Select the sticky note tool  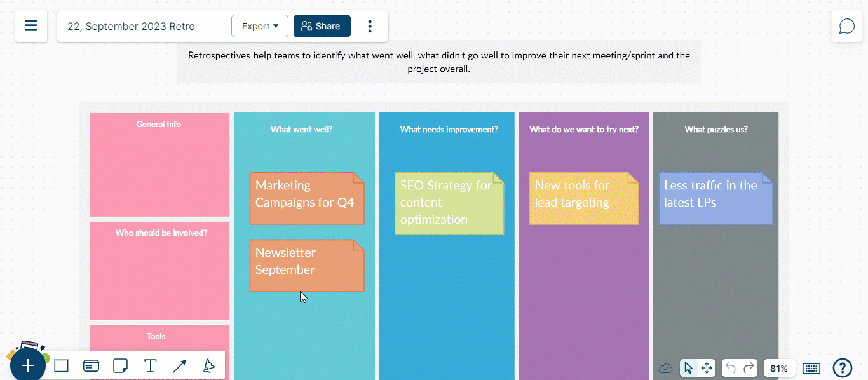point(120,366)
